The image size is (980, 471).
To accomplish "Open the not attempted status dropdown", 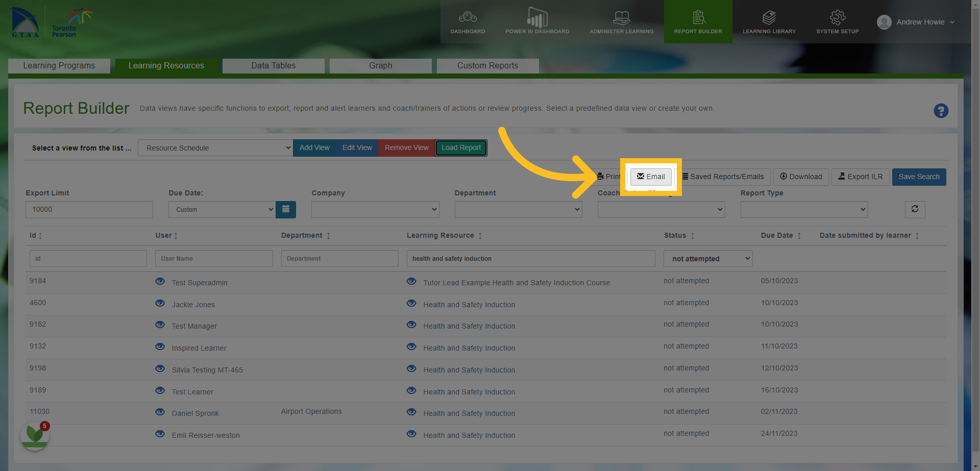I will pyautogui.click(x=708, y=259).
